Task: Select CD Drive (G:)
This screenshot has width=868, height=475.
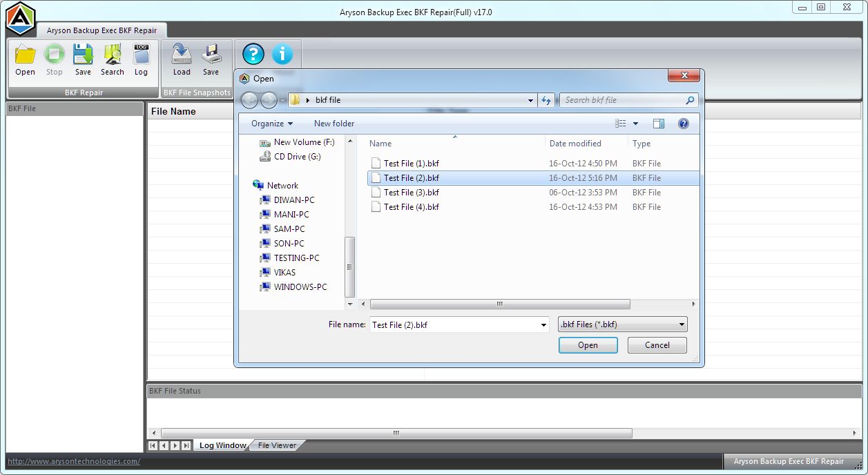Action: pos(290,157)
